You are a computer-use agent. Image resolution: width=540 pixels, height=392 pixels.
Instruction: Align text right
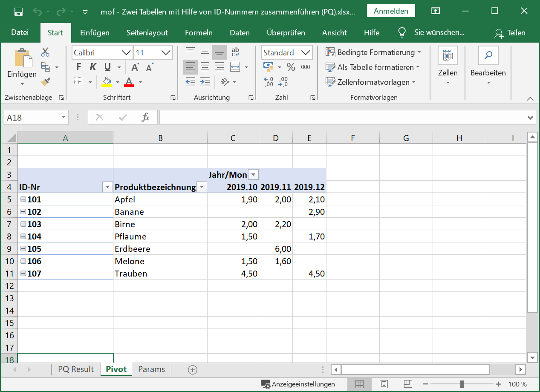(219, 67)
